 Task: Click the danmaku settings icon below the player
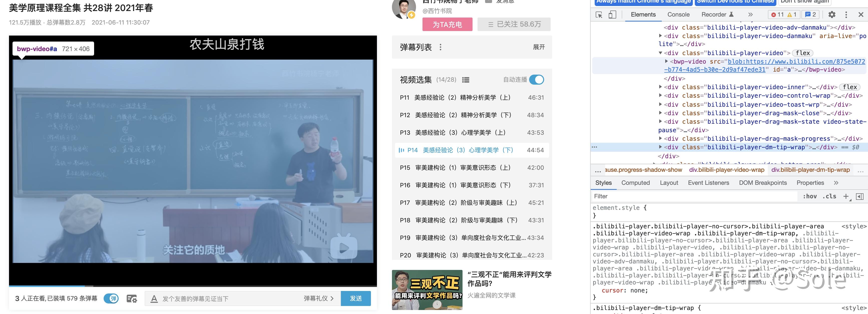click(x=131, y=298)
